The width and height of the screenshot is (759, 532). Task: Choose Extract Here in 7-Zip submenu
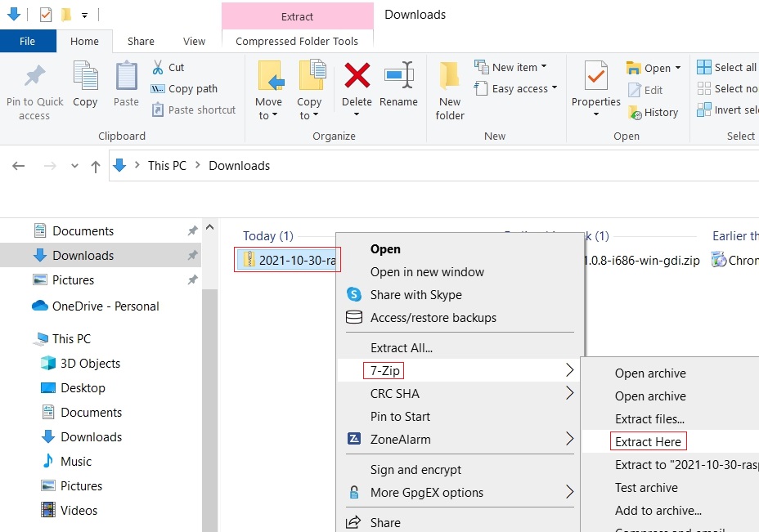pyautogui.click(x=648, y=441)
